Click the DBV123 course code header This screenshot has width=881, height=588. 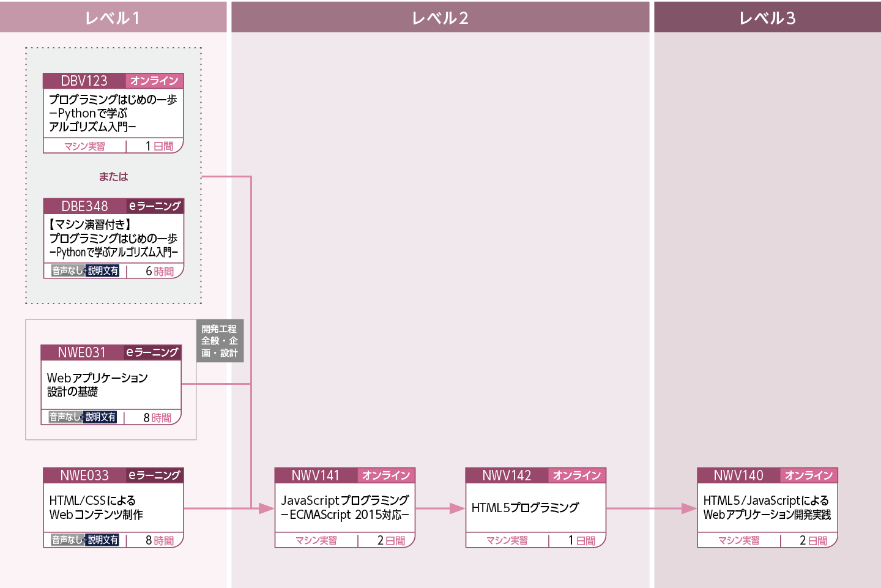[x=84, y=81]
